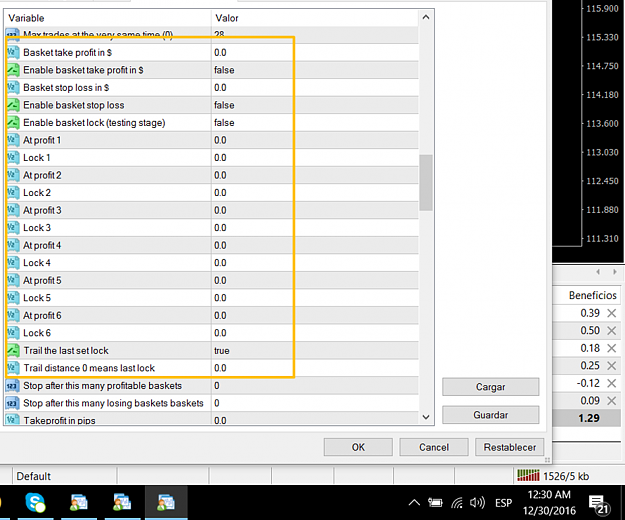Close the trade with -0.12 profit
The image size is (625, 520).
tap(611, 383)
